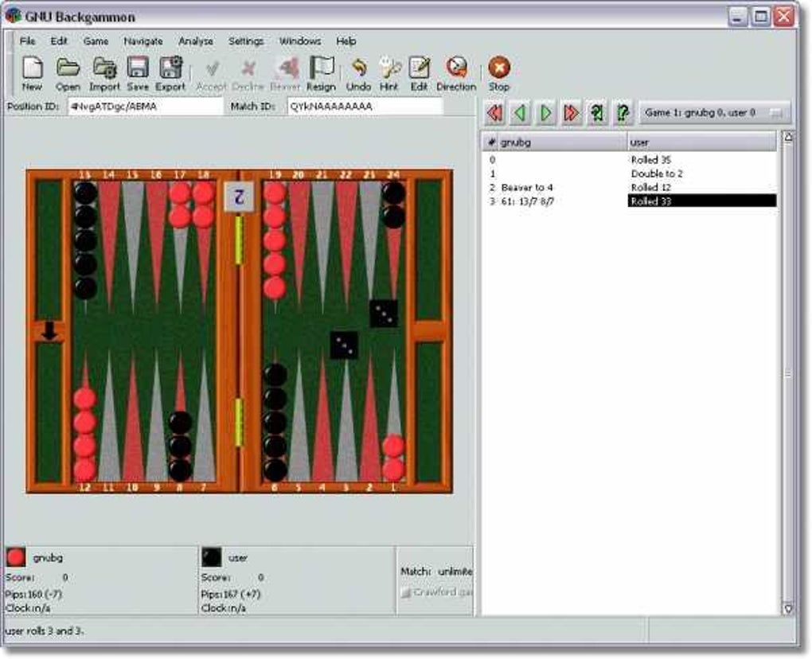Change play Direction of the board
Viewport: 812px width, 659px height.
[x=456, y=68]
